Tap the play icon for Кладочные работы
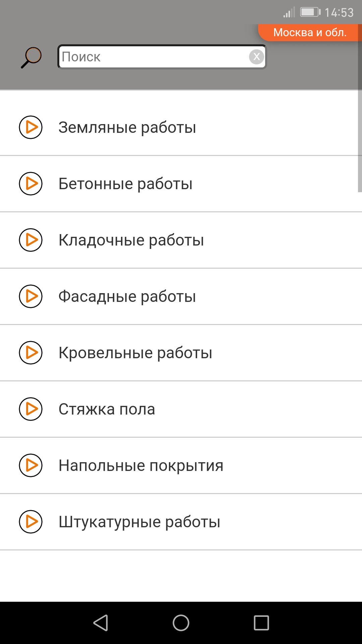This screenshot has height=644, width=362. tap(30, 240)
